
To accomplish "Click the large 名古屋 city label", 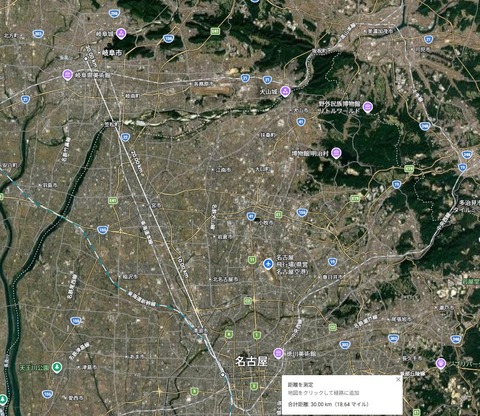I will coord(251,361).
